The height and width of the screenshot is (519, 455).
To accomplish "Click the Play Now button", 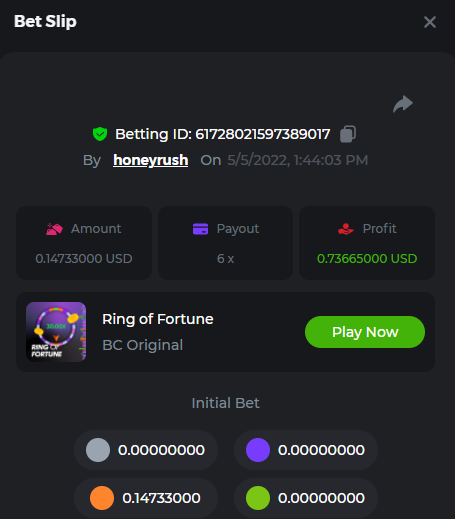I will click(365, 332).
